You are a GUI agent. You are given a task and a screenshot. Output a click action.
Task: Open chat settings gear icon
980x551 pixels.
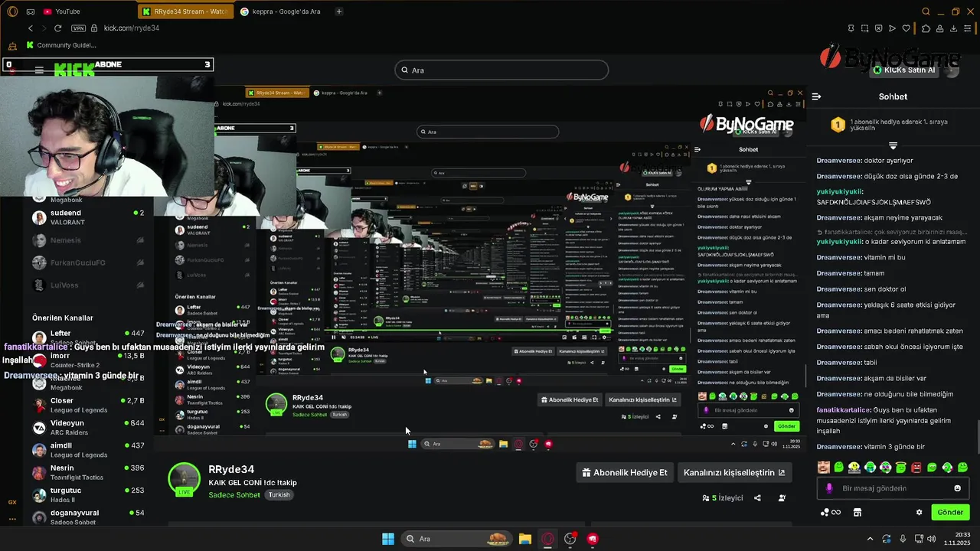pyautogui.click(x=919, y=512)
